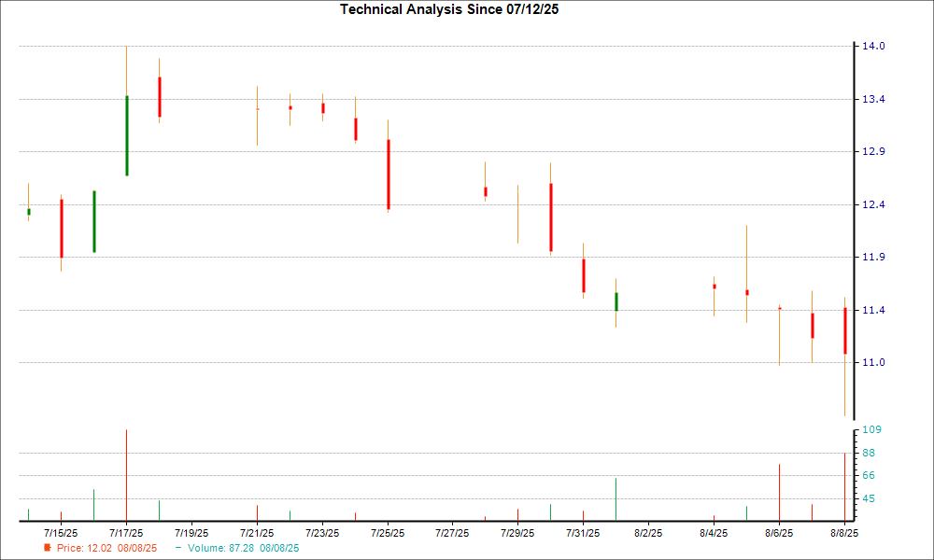Click the 7/29/25 date label
The width and height of the screenshot is (934, 560).
pyautogui.click(x=517, y=533)
